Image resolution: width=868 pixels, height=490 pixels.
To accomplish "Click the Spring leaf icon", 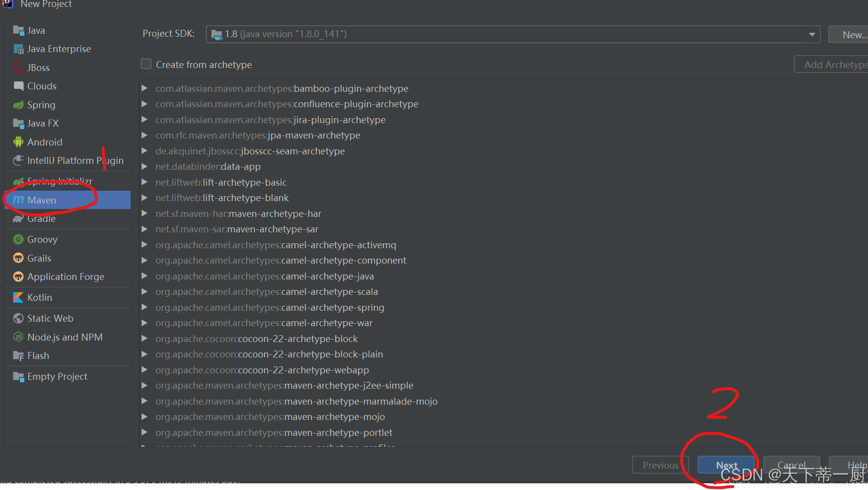I will click(x=18, y=105).
